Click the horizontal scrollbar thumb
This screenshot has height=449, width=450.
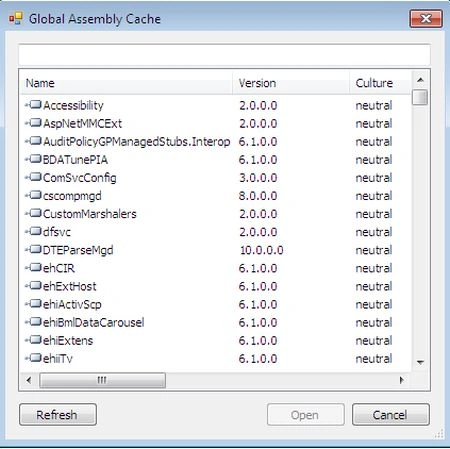pos(102,380)
